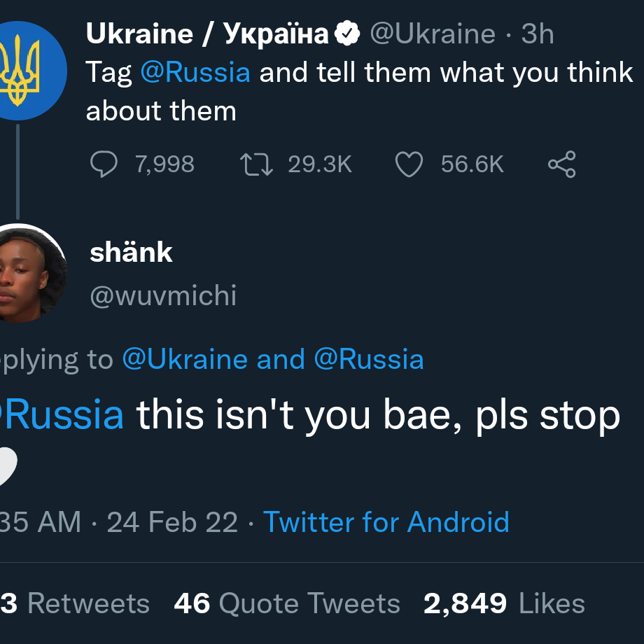The height and width of the screenshot is (644, 644).
Task: Click the @Ukraine handle in the header
Action: coord(433,34)
